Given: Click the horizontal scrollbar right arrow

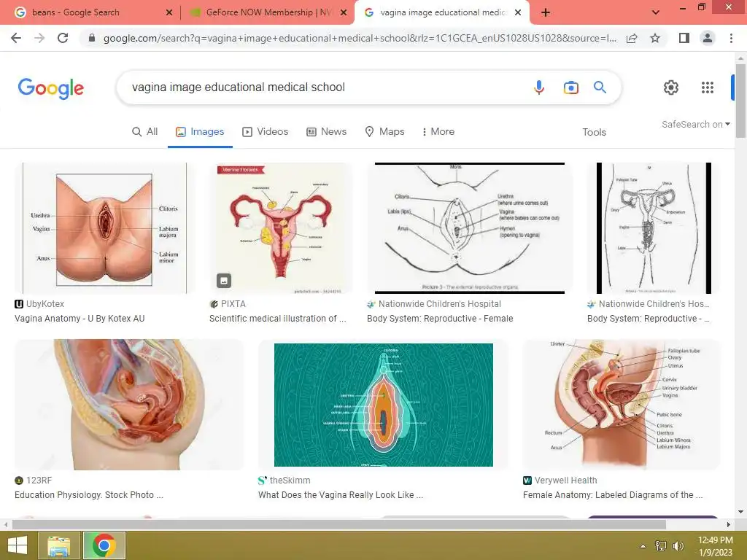Looking at the screenshot, I should pyautogui.click(x=729, y=524).
